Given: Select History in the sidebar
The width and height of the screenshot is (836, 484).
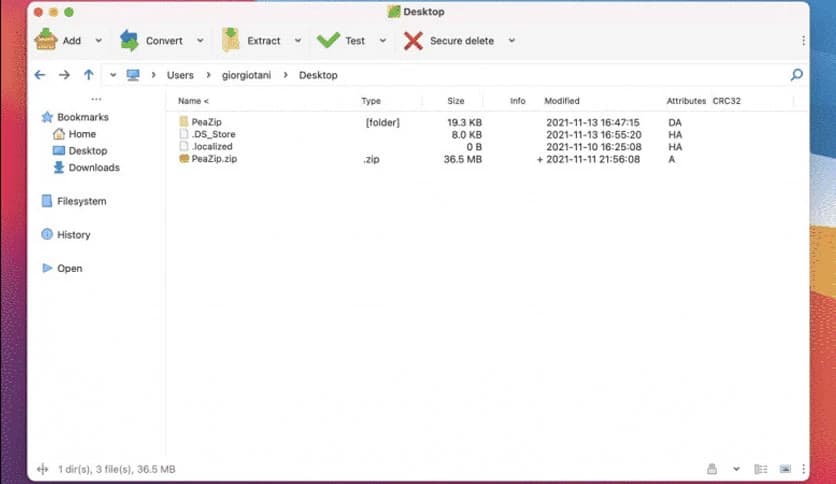Looking at the screenshot, I should pos(74,235).
